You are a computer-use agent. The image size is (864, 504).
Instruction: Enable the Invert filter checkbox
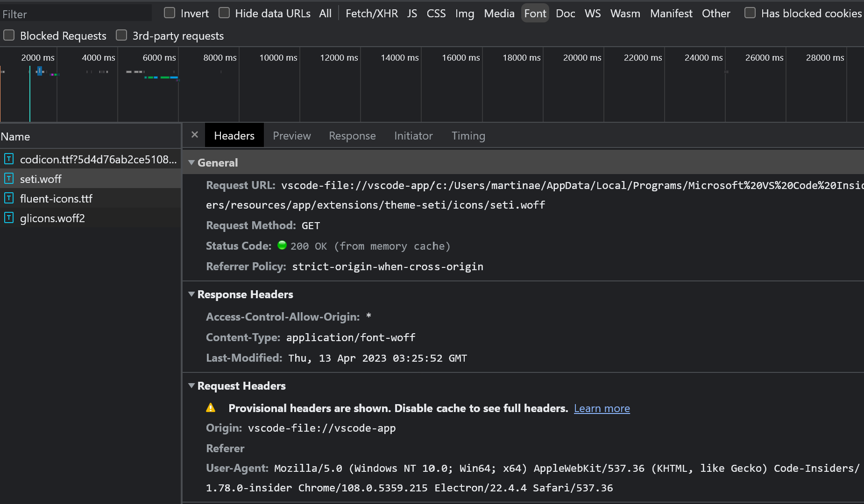tap(170, 13)
